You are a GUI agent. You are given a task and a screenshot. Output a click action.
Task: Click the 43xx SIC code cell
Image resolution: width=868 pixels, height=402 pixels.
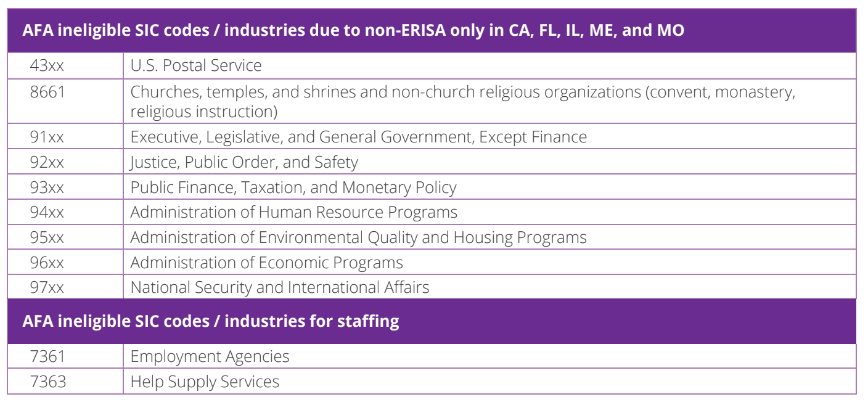(47, 65)
